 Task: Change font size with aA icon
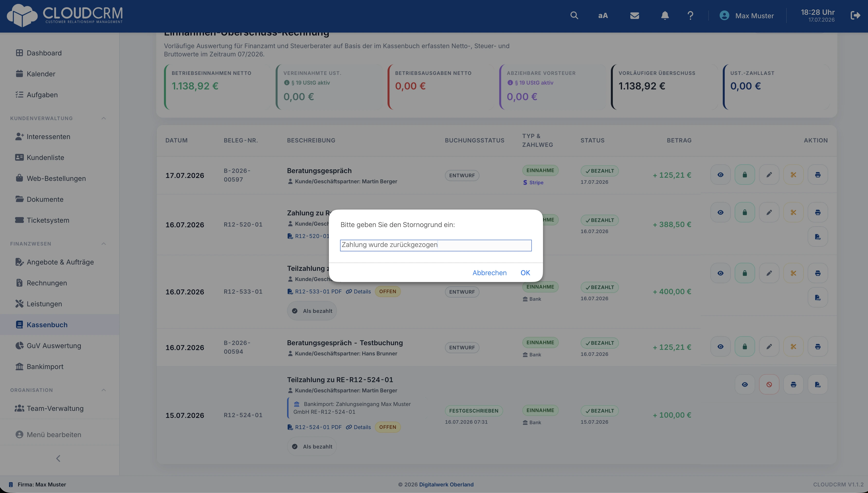tap(603, 16)
